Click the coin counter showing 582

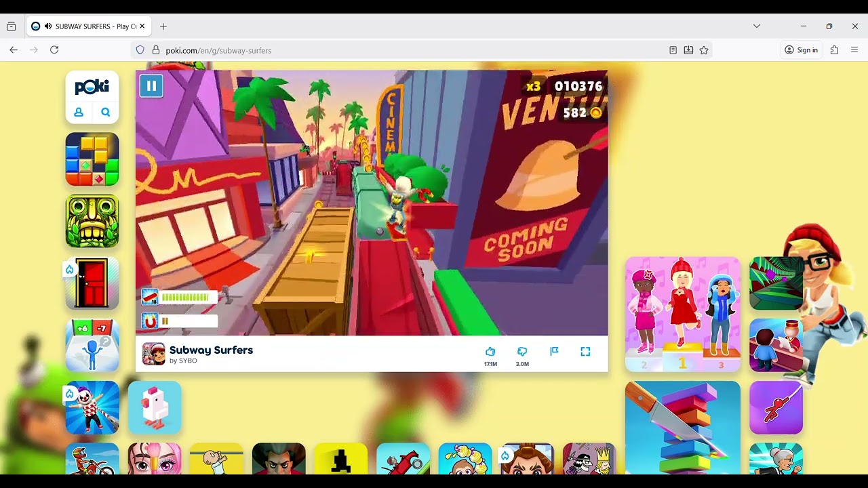click(x=583, y=113)
